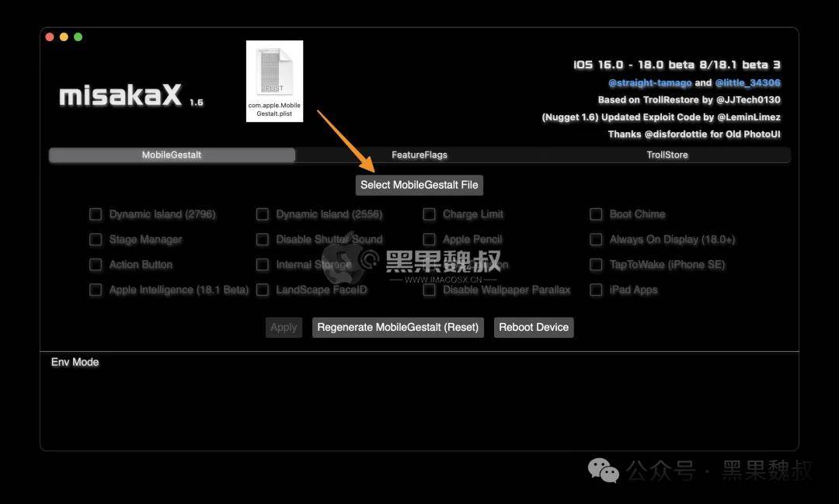Click the com.apple.MobileGestalt.plist file icon
Viewport: 839px width, 504px height.
pos(274,81)
